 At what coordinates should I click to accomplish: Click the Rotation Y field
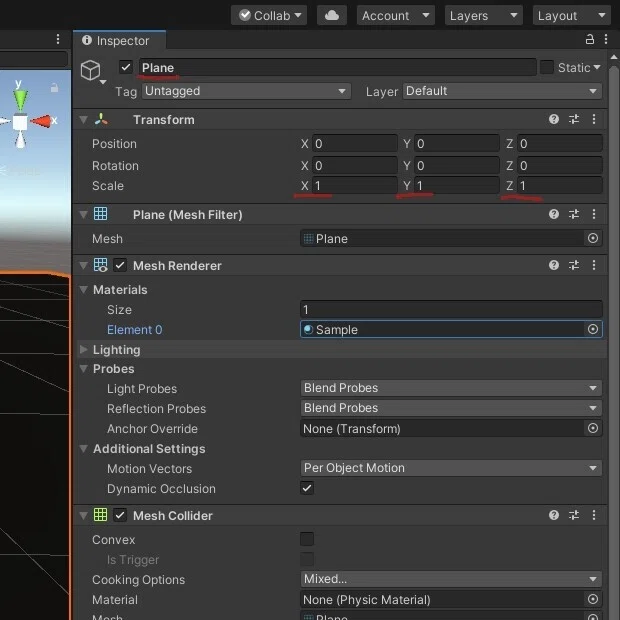click(457, 165)
